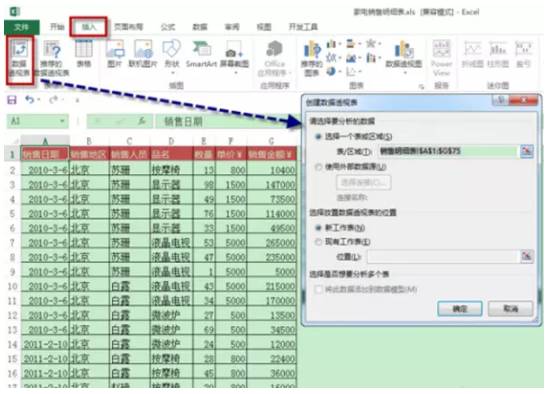Screen dimensions: 547x394
Task: Open the Name Box dropdown next to A1
Action: [62, 121]
